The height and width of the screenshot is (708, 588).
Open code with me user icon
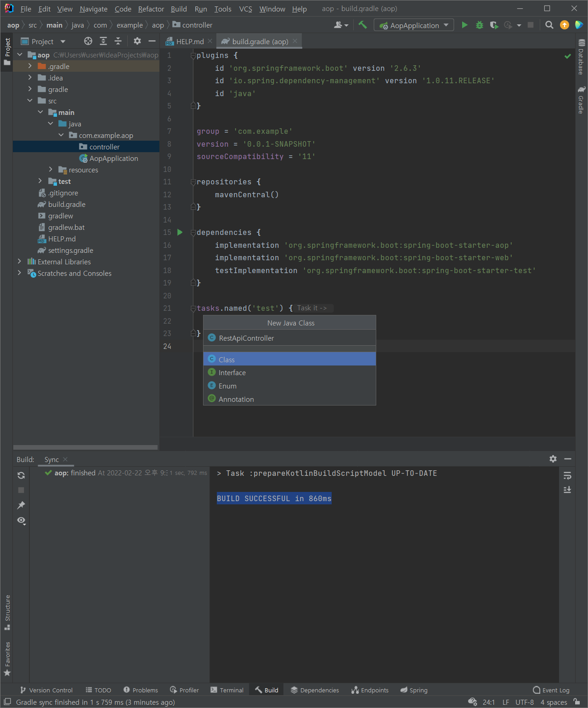click(x=341, y=25)
